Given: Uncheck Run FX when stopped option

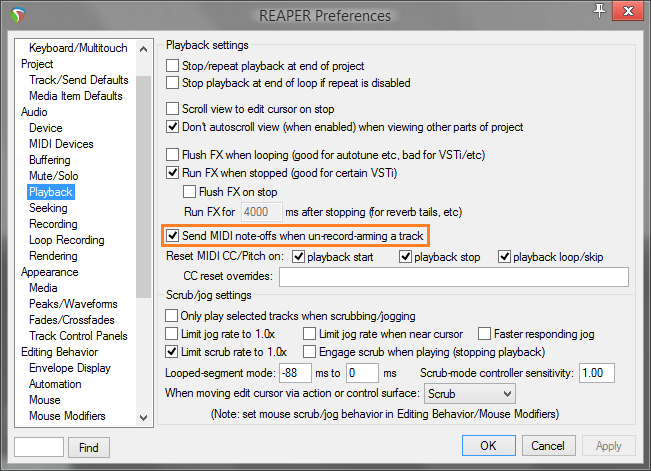Looking at the screenshot, I should click(x=172, y=173).
